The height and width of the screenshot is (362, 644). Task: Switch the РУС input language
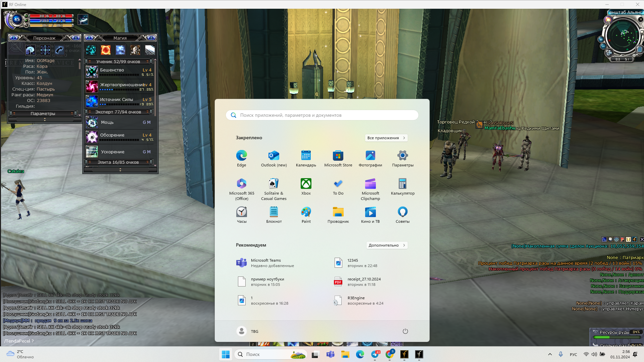574,355
